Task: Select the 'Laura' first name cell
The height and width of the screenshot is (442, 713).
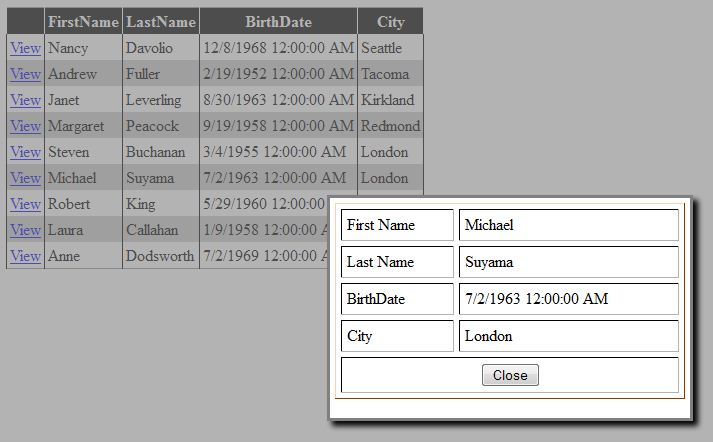Action: (x=84, y=230)
